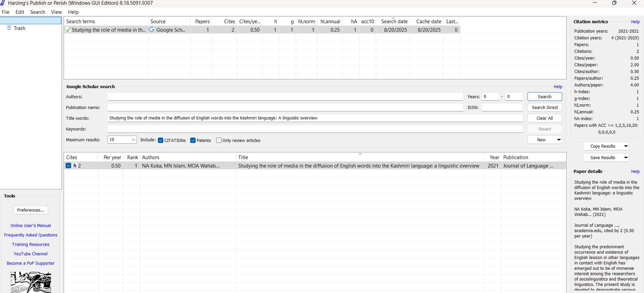Click the Publish or Perish app logo
644x293 pixels.
pos(3,3)
